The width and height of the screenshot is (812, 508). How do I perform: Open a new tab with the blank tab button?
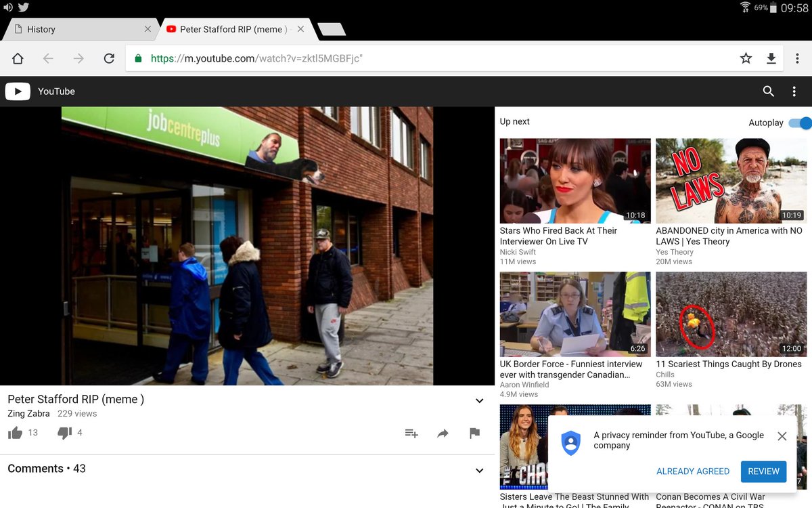tap(332, 29)
